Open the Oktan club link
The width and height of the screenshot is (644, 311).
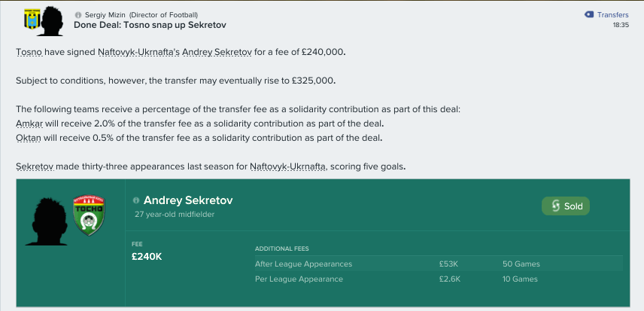28,138
